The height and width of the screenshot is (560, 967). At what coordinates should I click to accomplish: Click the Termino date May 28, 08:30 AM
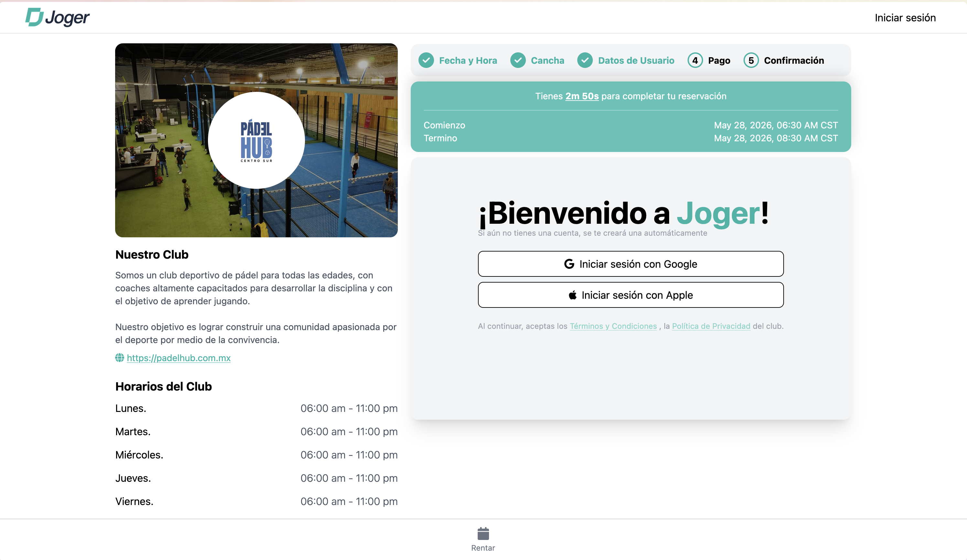776,138
